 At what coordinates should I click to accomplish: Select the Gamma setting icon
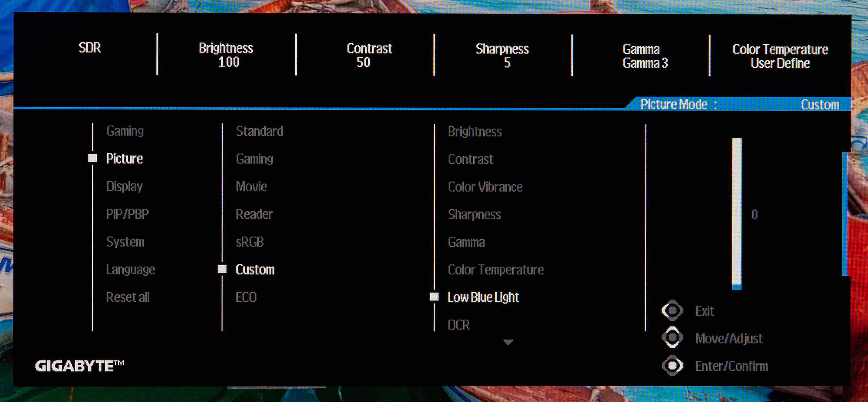pyautogui.click(x=467, y=241)
